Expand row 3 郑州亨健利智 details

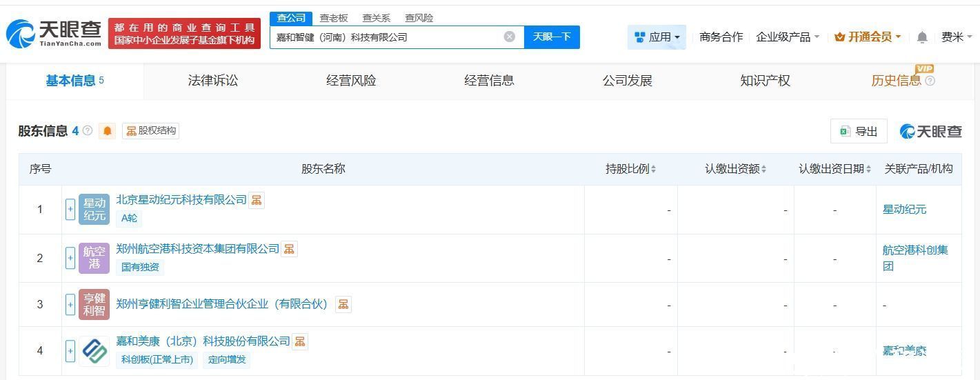pyautogui.click(x=70, y=305)
